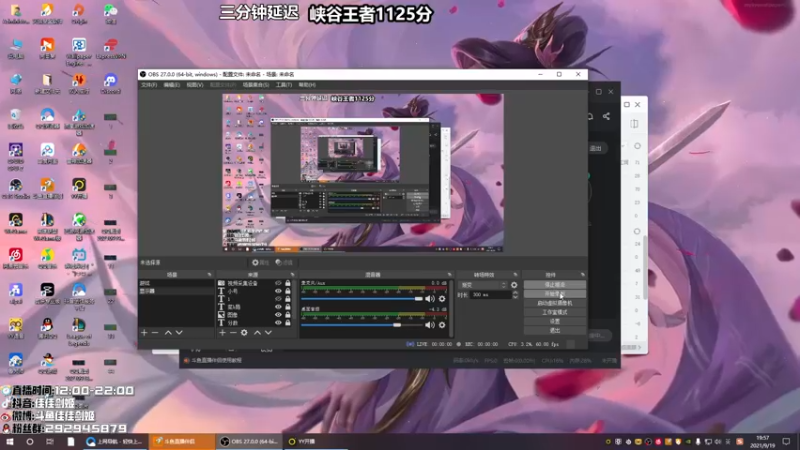
Task: Open 视图(V) menu
Action: coord(194,85)
